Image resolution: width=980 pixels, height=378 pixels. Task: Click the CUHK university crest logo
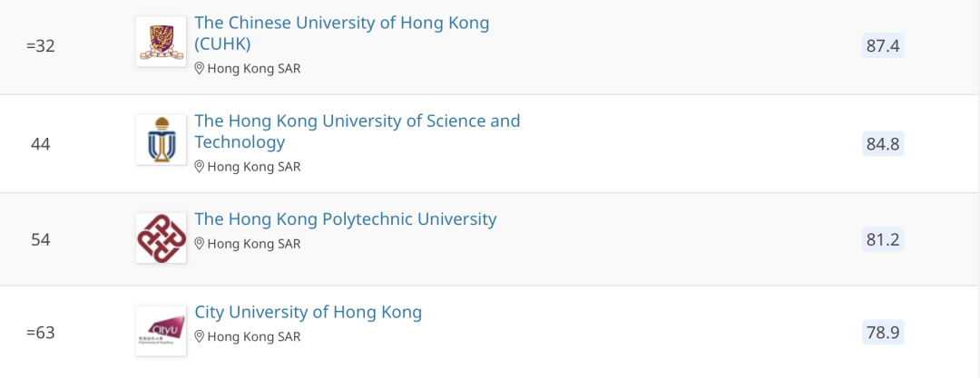[x=161, y=43]
